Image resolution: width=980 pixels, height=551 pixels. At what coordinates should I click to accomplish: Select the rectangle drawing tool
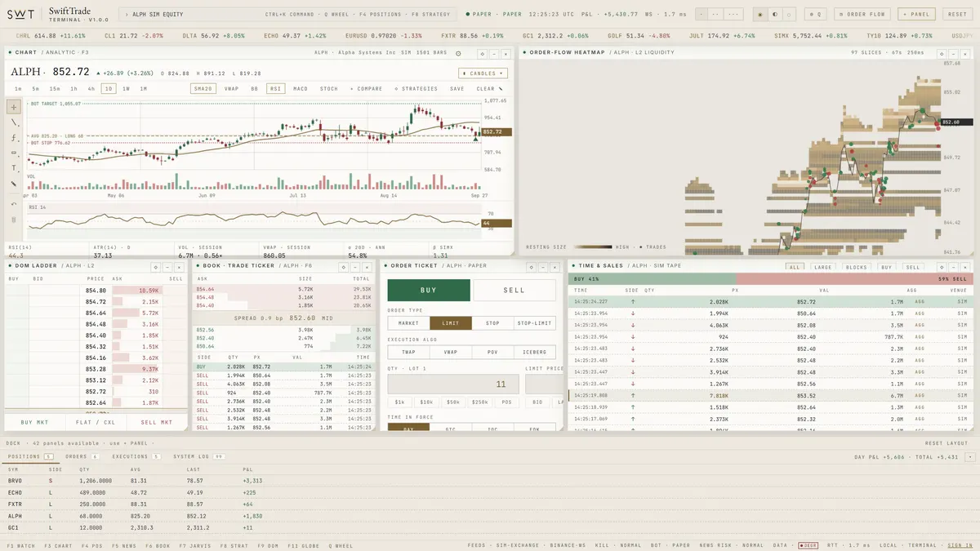[14, 153]
